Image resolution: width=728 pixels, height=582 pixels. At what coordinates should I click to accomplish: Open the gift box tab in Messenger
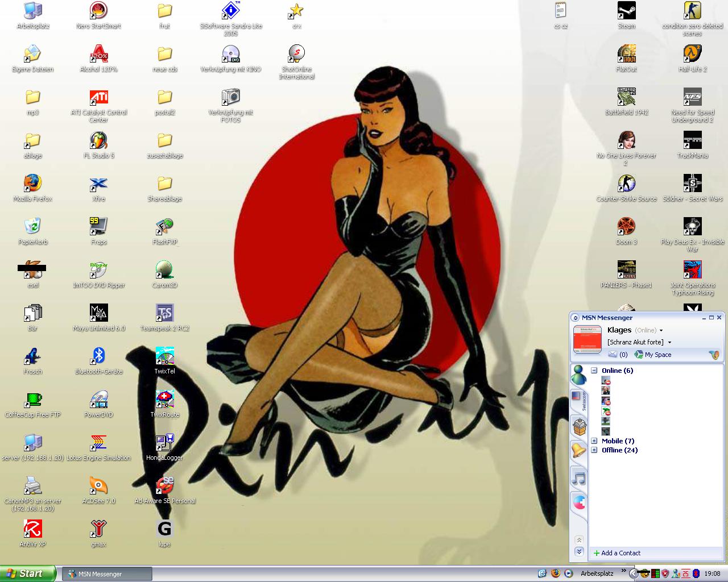[578, 426]
